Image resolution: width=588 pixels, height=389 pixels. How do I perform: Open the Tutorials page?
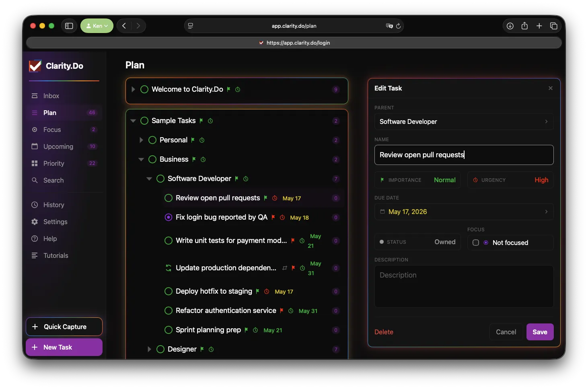coord(64,255)
